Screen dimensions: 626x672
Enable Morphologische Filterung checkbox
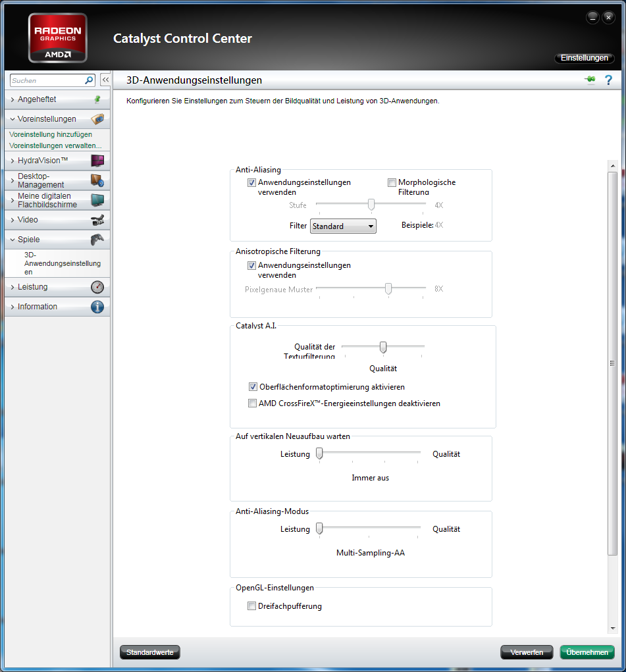click(x=392, y=182)
